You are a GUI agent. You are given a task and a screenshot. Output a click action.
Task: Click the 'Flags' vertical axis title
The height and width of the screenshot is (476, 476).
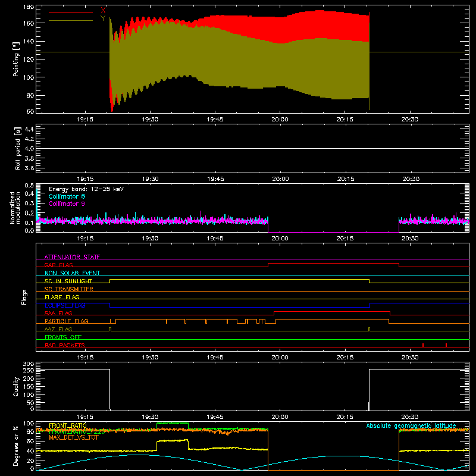(24, 297)
